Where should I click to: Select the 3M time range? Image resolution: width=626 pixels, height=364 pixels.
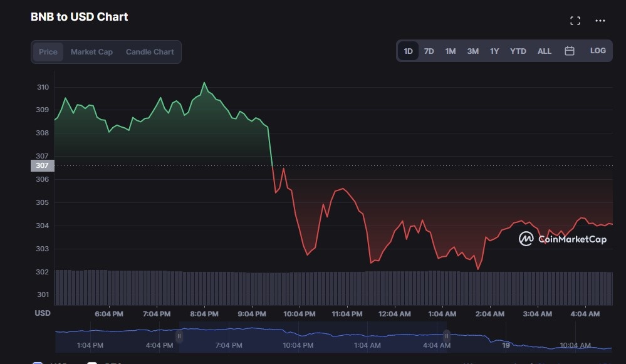[x=472, y=51]
